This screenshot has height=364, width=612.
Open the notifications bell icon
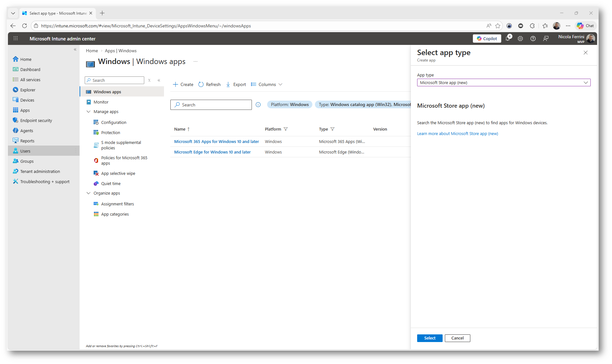(508, 39)
